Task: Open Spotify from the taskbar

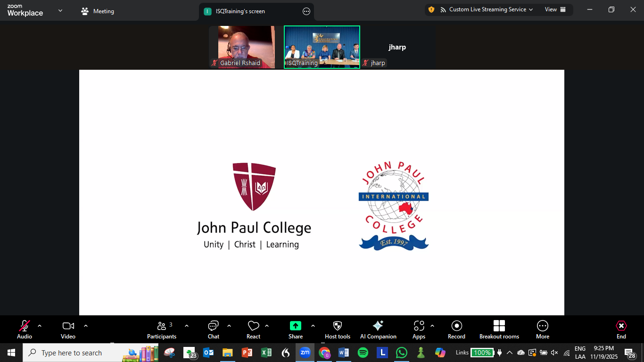Action: (x=363, y=353)
